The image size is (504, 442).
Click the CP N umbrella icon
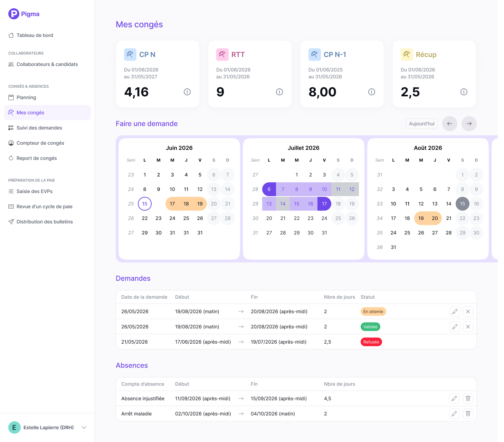(130, 55)
